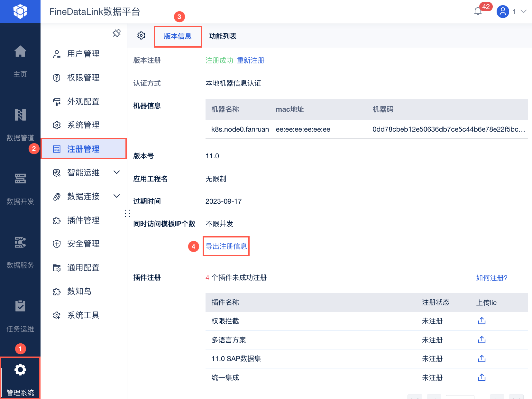The image size is (532, 399).
Task: Click the 不限并发 value text
Action: tap(219, 224)
